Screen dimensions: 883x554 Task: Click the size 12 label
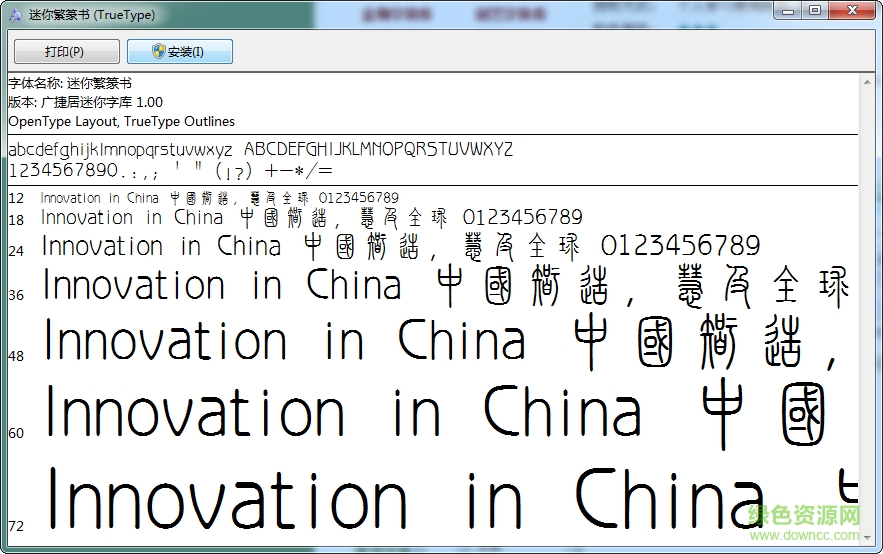16,198
